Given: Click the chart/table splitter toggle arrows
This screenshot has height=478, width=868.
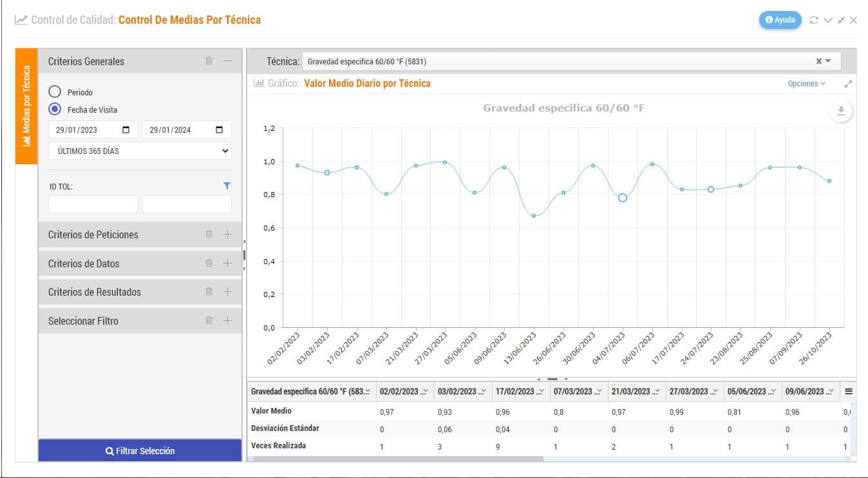Looking at the screenshot, I should coord(552,379).
